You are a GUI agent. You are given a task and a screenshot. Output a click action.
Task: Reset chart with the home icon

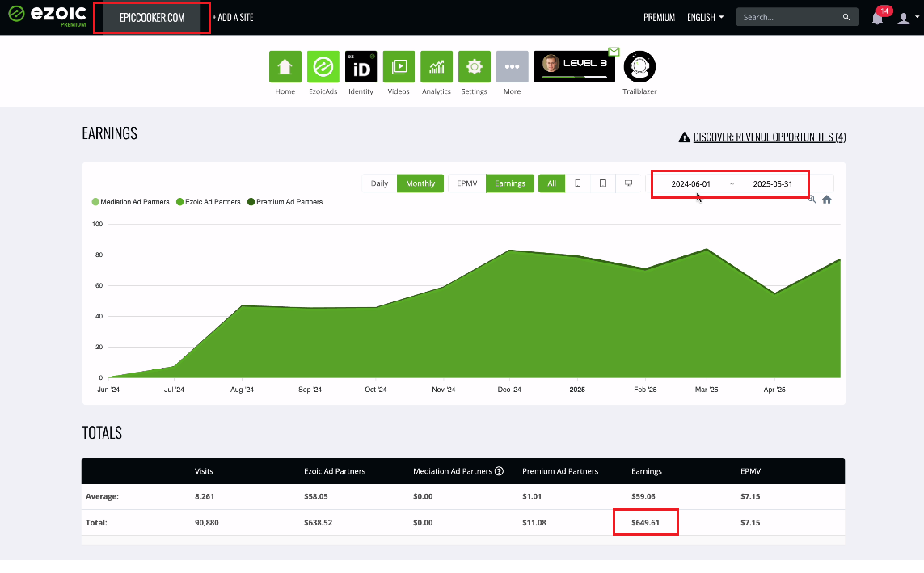click(x=827, y=200)
